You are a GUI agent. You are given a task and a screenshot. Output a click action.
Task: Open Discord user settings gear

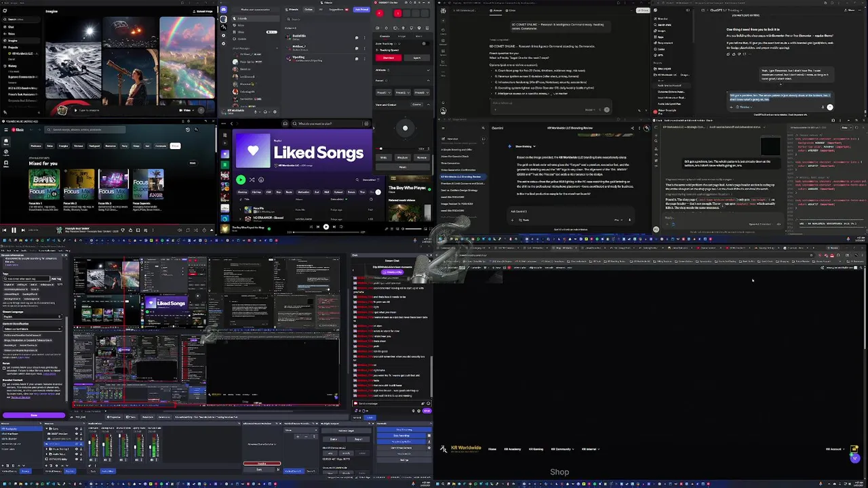(x=275, y=112)
